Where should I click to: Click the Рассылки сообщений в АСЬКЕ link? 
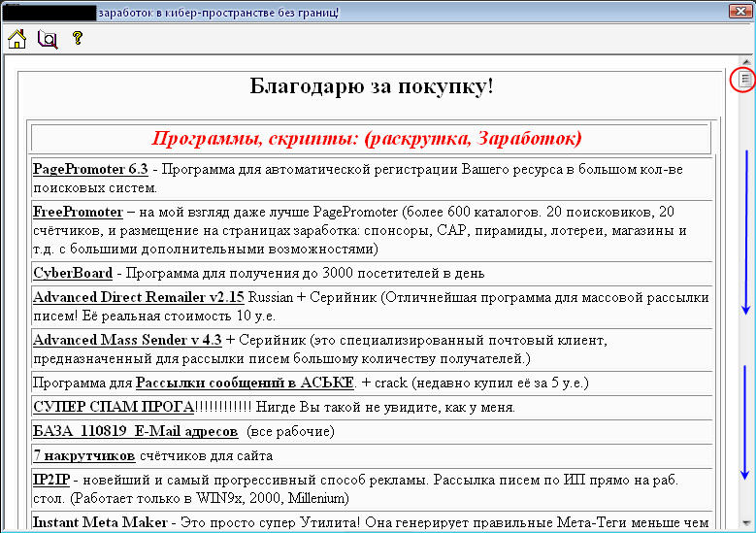(245, 383)
